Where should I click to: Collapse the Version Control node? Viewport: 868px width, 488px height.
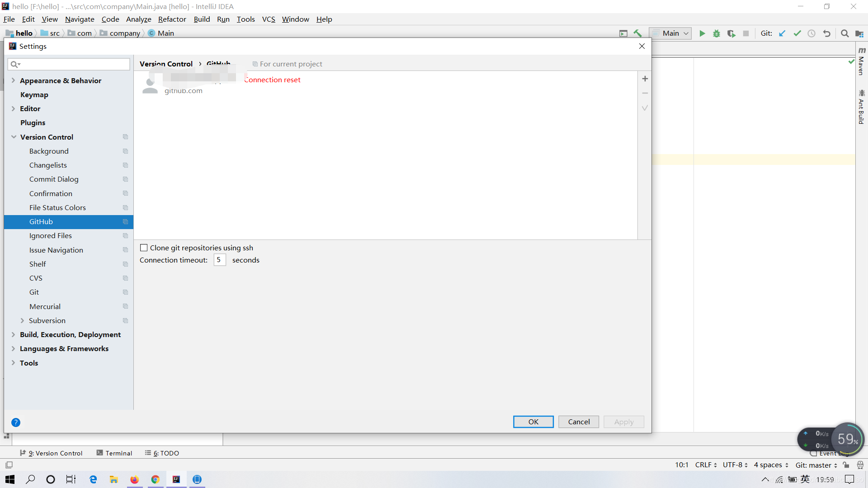pos(14,137)
